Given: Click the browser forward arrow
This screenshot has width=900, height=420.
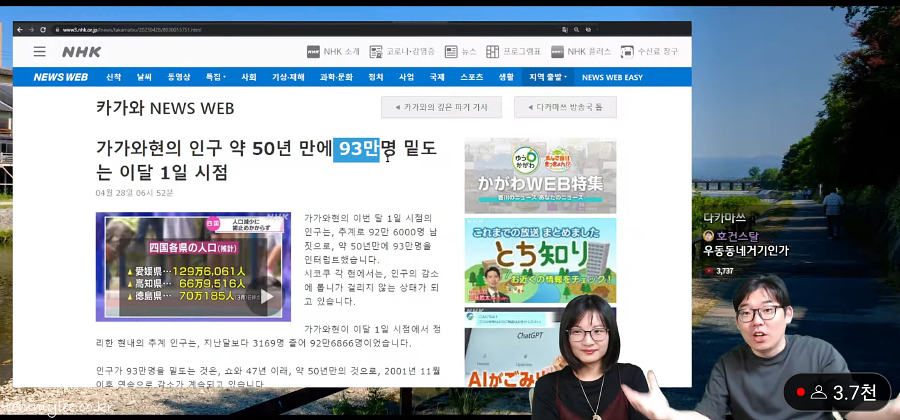Looking at the screenshot, I should [32, 29].
